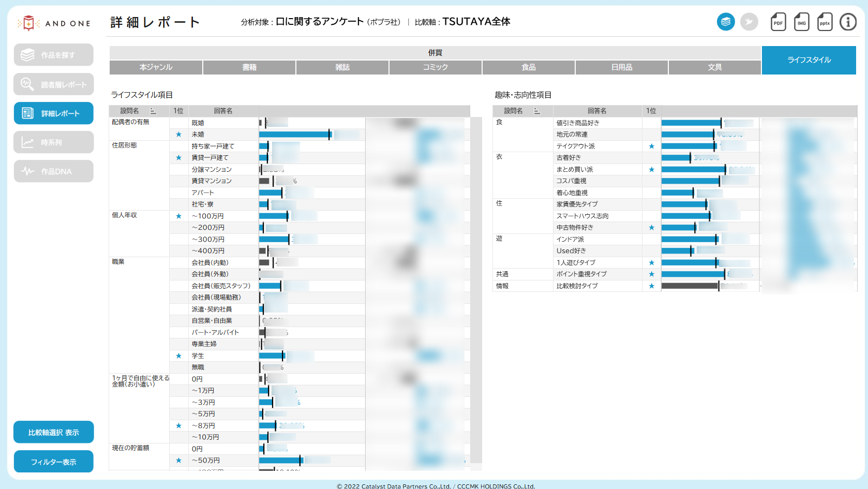Click the 専業主婦 row label

[204, 344]
